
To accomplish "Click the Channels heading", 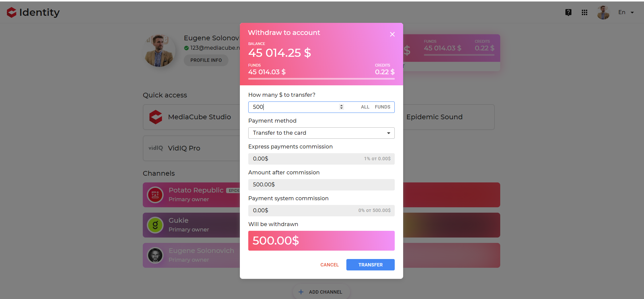I will pos(159,173).
